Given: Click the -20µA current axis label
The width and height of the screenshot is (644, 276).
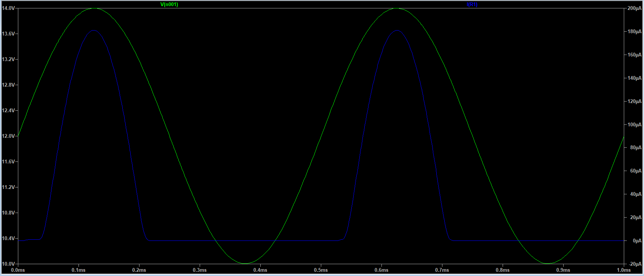Looking at the screenshot, I should [x=635, y=264].
